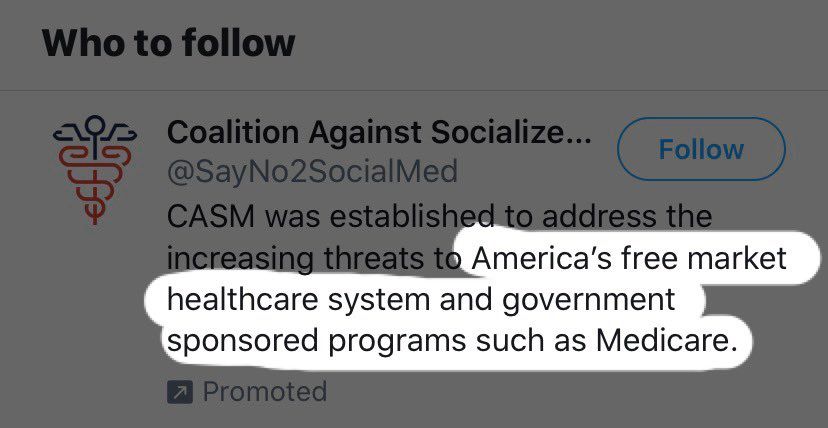This screenshot has height=428, width=828.
Task: Open the Coalition Against Socialize... profile name
Action: click(379, 133)
